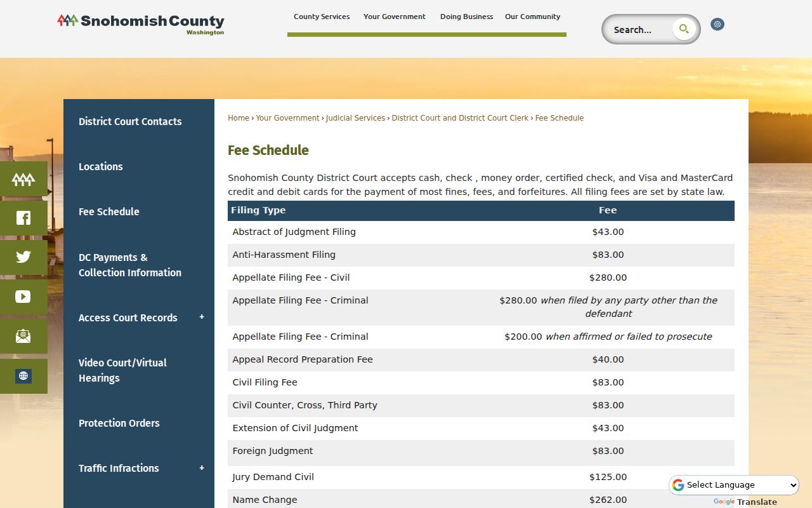Click the $262.00 Name Change fee
Screen dimensions: 812x508
(608, 500)
